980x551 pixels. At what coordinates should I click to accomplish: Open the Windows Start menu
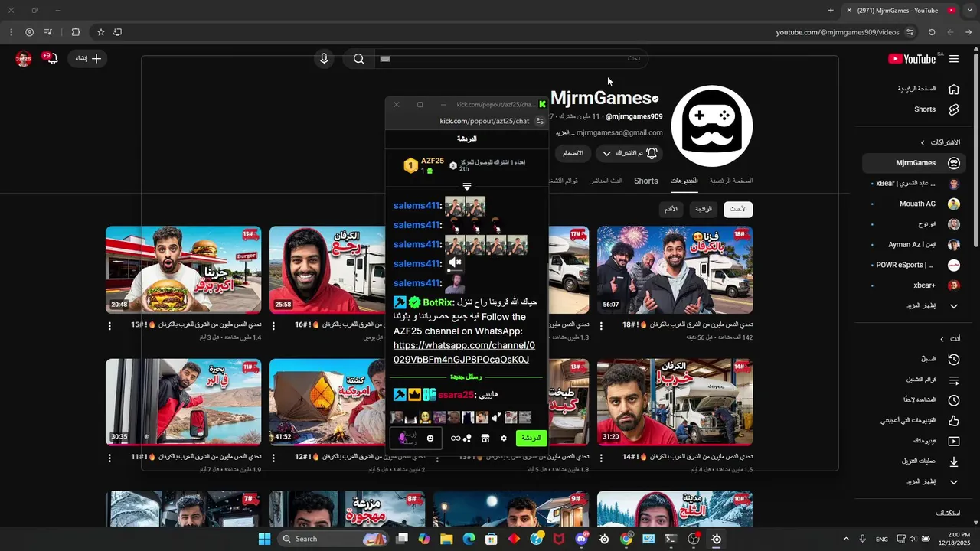point(264,539)
